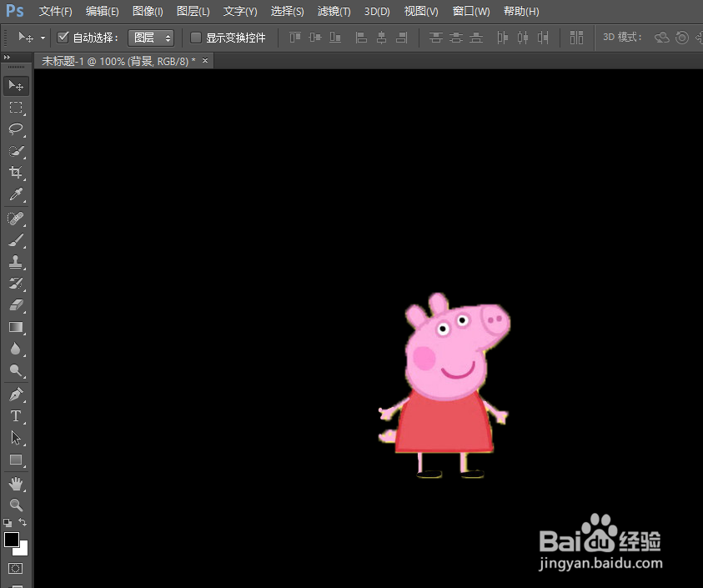
Task: Select the Crop tool
Action: (x=16, y=172)
